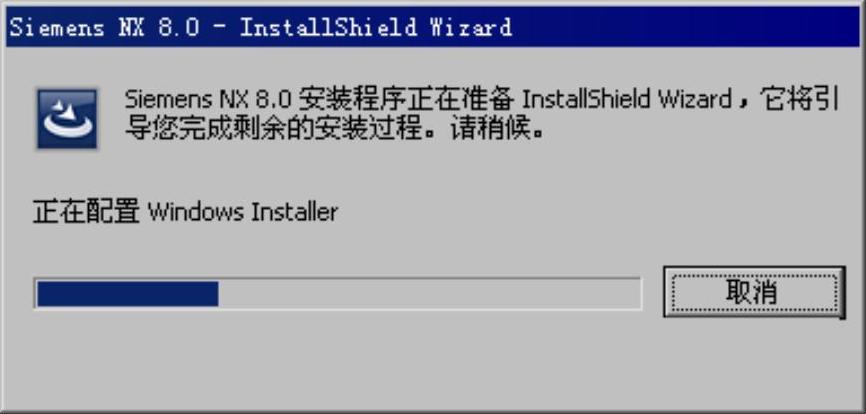Screen dimensions: 866x414
Task: Click the InstallShield installer icon
Action: pos(67,119)
